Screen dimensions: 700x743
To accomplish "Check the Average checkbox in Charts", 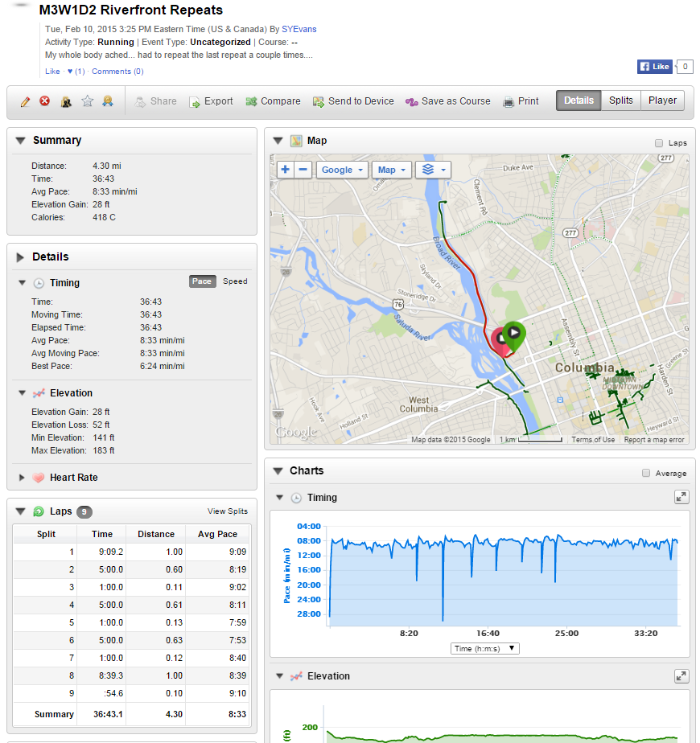I will (646, 474).
